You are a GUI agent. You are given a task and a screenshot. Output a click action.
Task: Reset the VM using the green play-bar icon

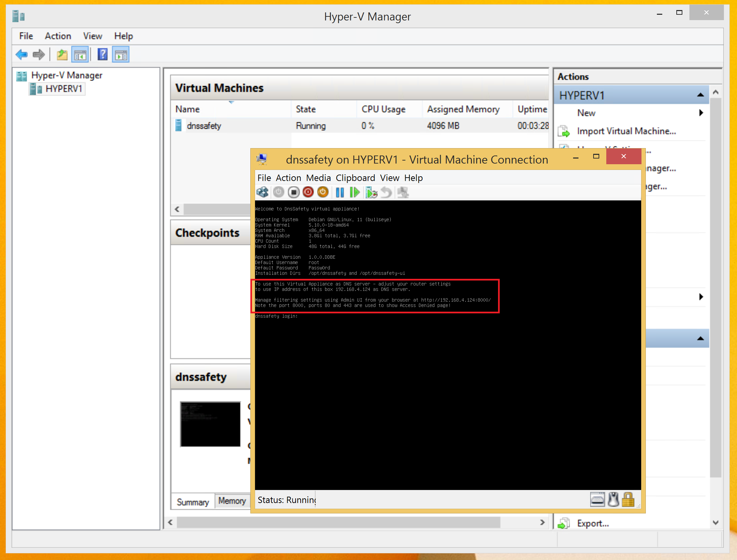[x=355, y=192]
